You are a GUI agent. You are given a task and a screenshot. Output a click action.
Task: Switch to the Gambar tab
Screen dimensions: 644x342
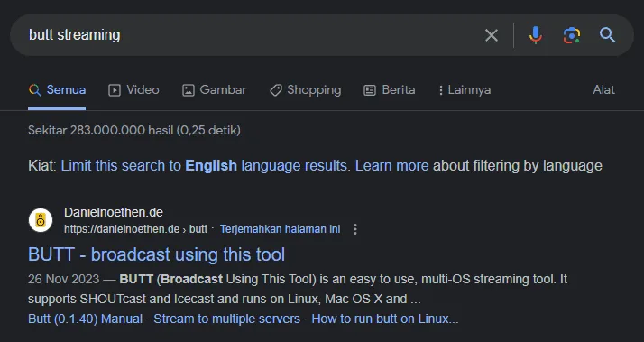[x=214, y=90]
